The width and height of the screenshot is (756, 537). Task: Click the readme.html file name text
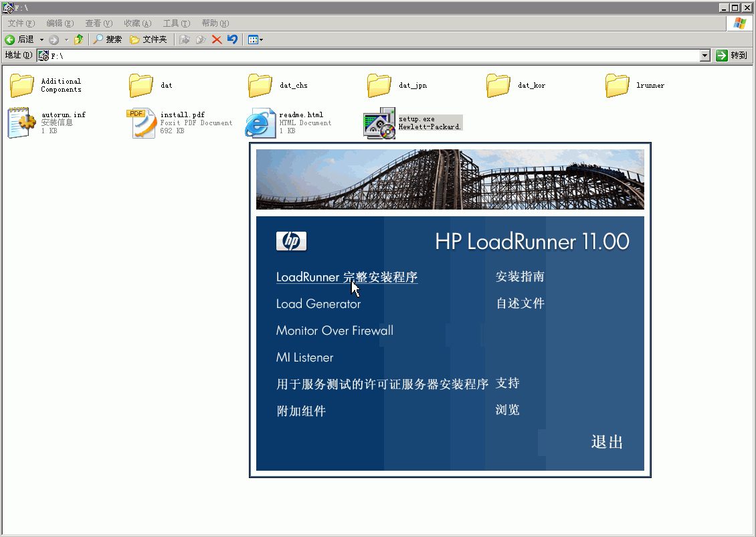pyautogui.click(x=301, y=114)
